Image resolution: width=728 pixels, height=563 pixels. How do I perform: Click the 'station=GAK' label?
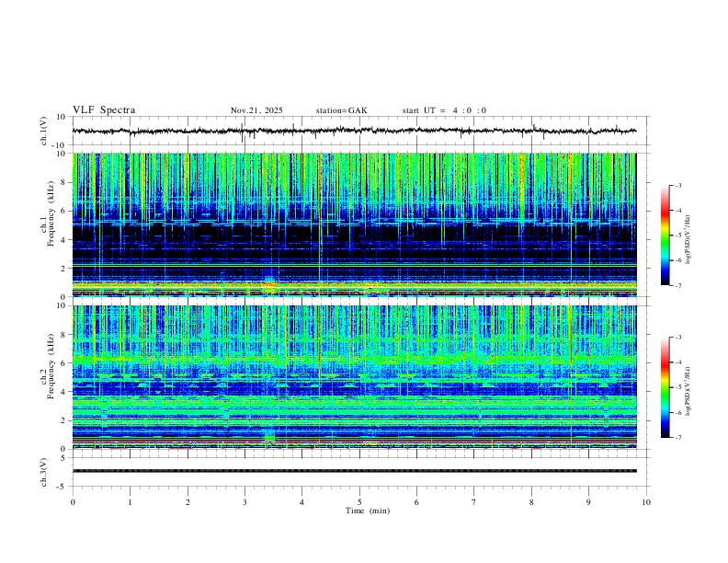tap(341, 110)
